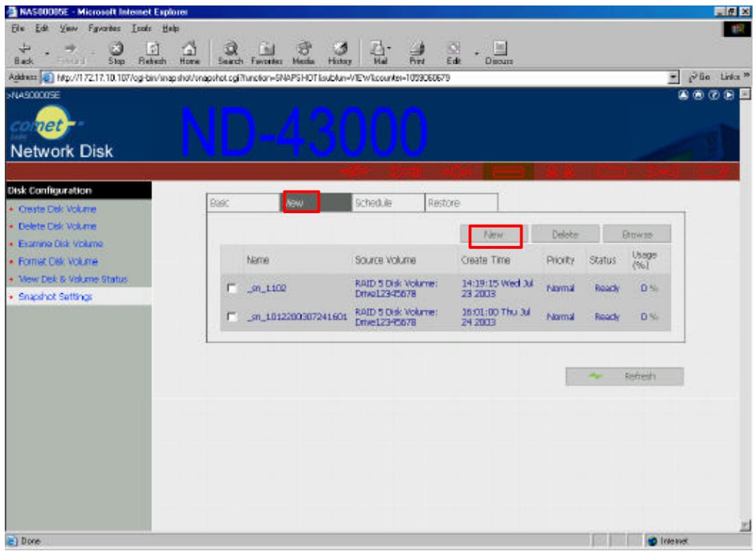
Task: Click the Edit toolbar icon
Action: (x=453, y=53)
